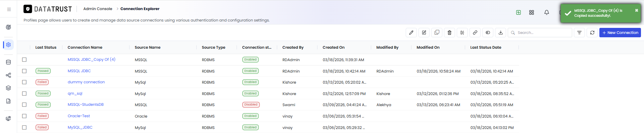Open the target/goals sidebar icon
Image resolution: width=644 pixels, height=133 pixels.
click(x=8, y=27)
